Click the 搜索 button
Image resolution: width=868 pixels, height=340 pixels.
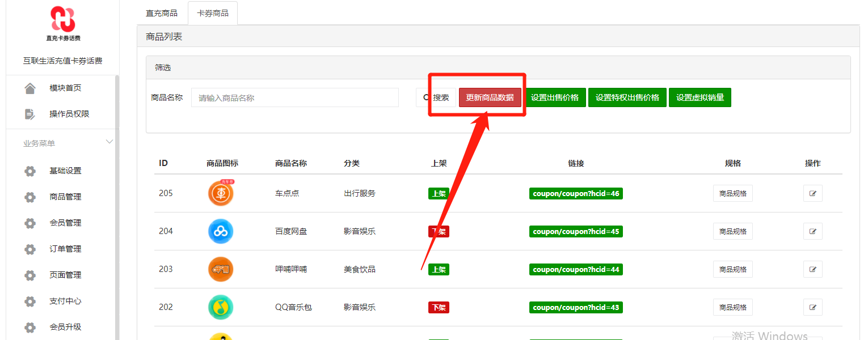coord(436,97)
